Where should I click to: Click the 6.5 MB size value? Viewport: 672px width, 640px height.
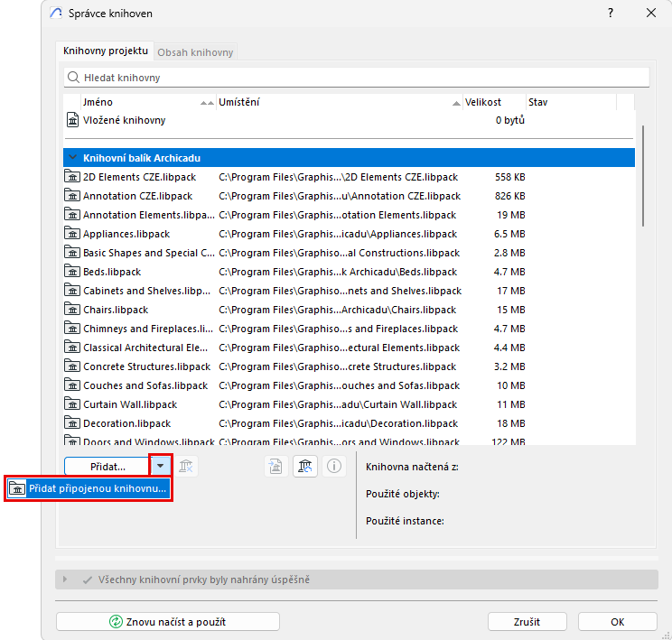click(x=509, y=234)
